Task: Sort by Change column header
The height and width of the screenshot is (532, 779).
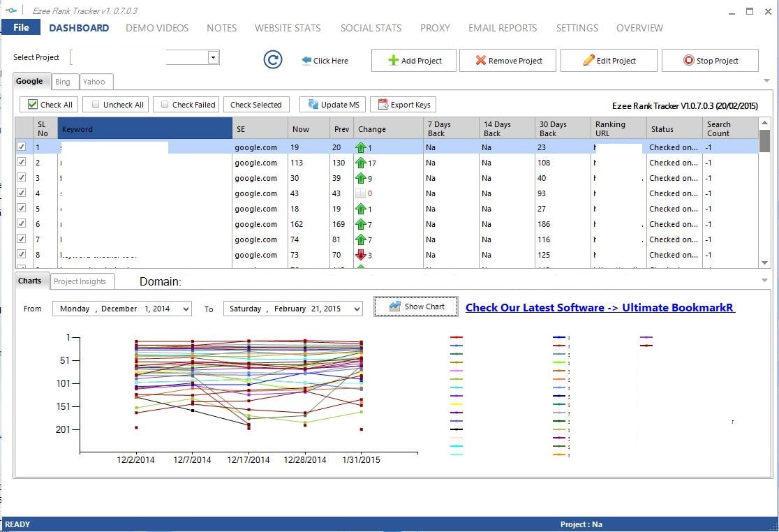Action: coord(388,128)
